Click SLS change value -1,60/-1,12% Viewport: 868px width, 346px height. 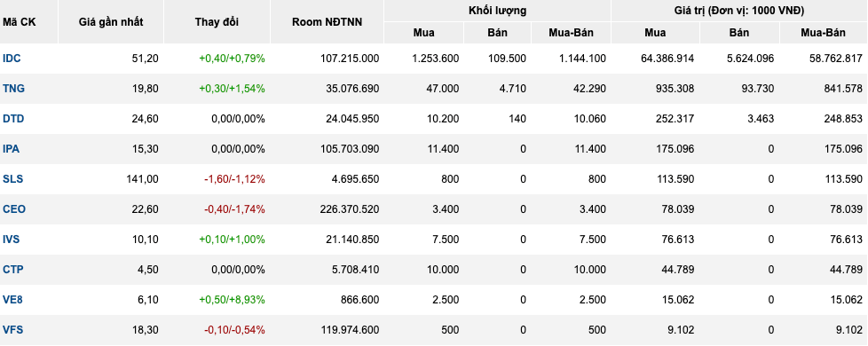234,179
